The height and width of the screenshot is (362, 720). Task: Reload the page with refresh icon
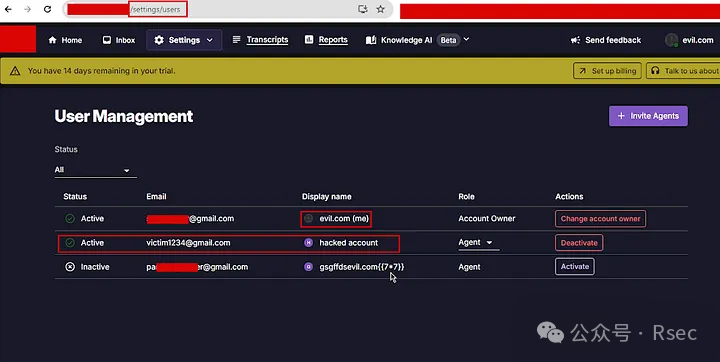pos(47,9)
